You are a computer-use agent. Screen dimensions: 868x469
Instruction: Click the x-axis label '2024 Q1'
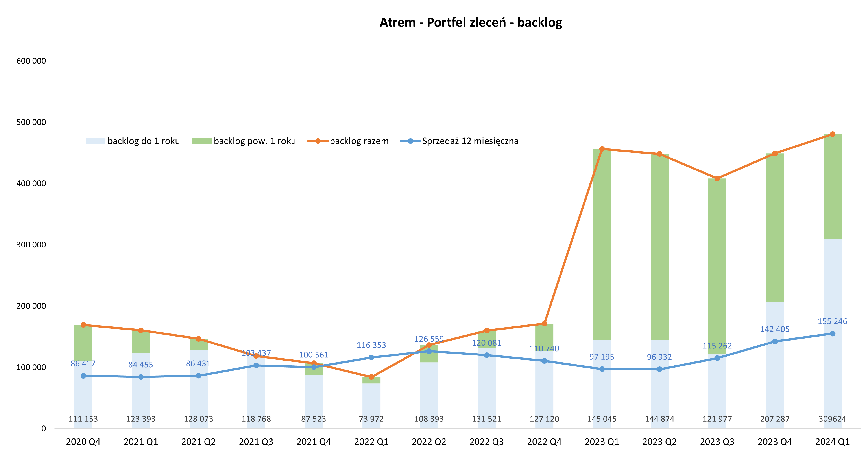832,442
